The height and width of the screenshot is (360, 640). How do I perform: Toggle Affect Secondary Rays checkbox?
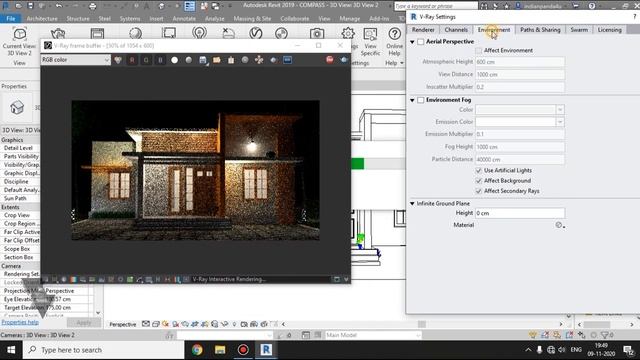(479, 191)
